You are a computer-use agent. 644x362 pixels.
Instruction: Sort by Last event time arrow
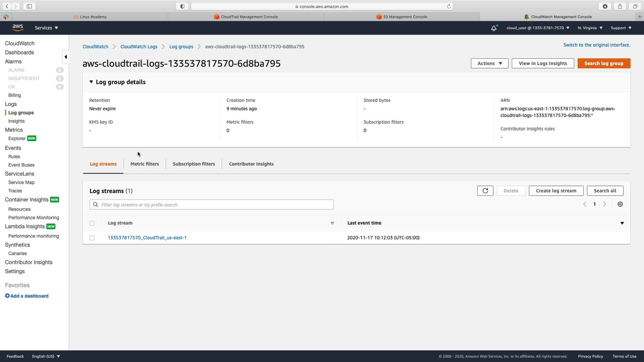pos(622,223)
